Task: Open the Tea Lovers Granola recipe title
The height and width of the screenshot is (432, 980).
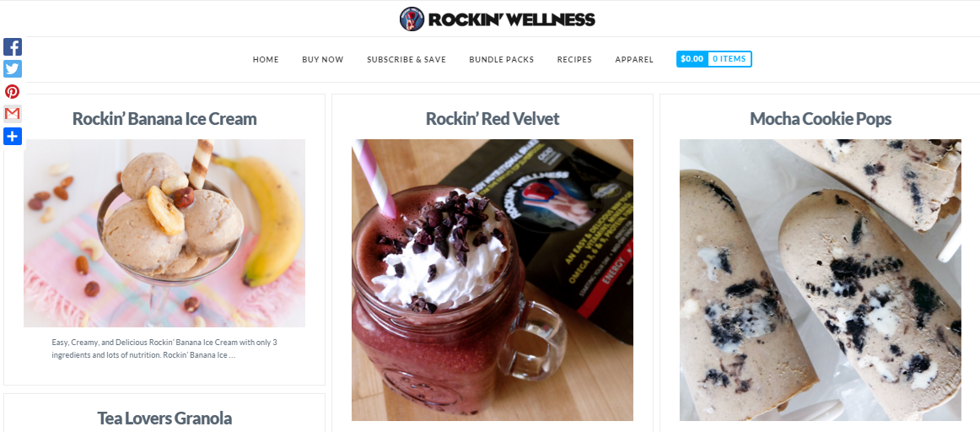Action: tap(164, 418)
